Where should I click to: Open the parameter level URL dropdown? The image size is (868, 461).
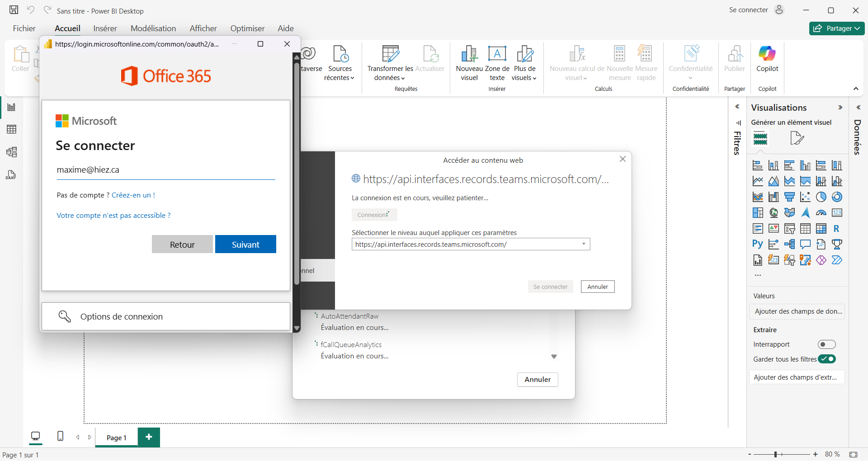click(583, 245)
